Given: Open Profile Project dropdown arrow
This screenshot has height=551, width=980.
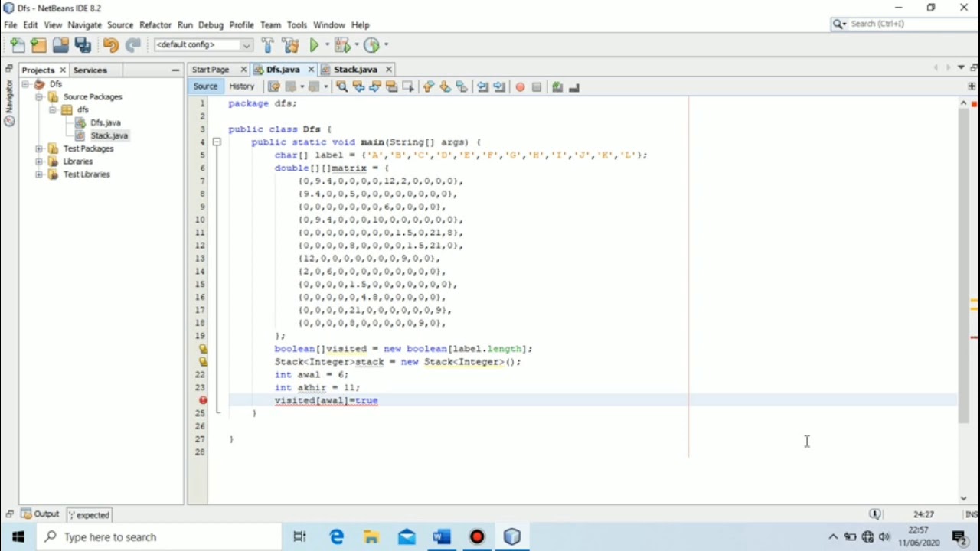Looking at the screenshot, I should pos(385,45).
